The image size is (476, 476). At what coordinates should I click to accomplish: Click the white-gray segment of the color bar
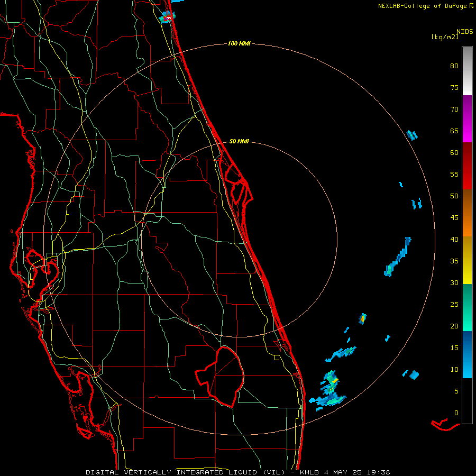[x=467, y=71]
